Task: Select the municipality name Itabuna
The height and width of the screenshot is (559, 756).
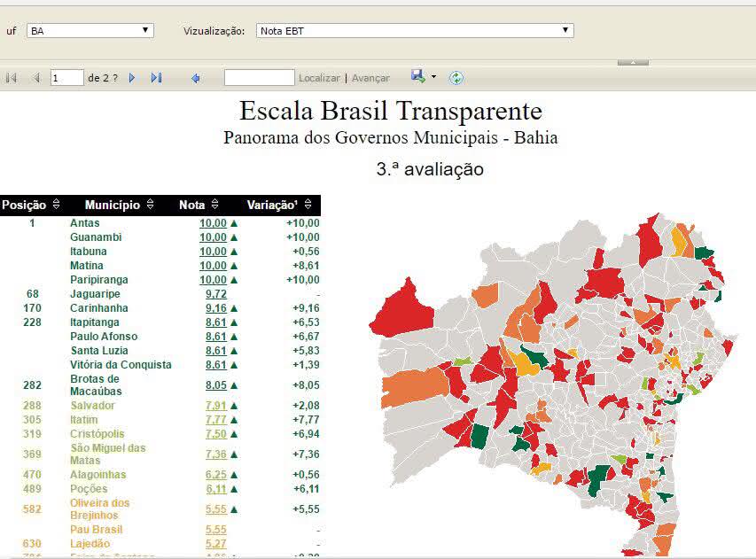Action: (89, 251)
